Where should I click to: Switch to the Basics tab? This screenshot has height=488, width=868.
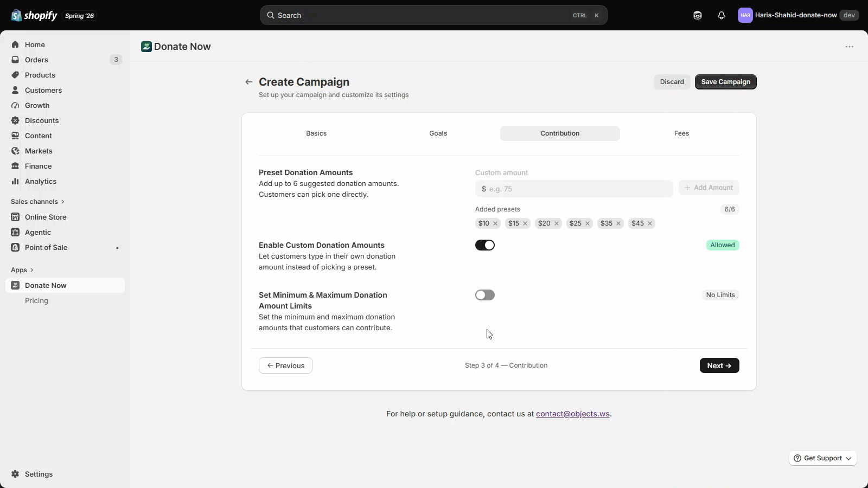click(316, 133)
